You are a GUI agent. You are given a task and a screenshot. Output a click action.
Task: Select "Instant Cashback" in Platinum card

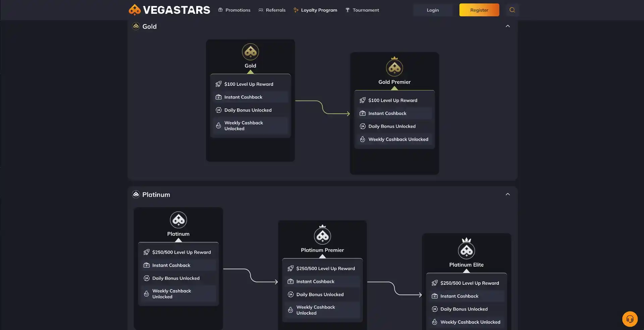[x=171, y=265]
